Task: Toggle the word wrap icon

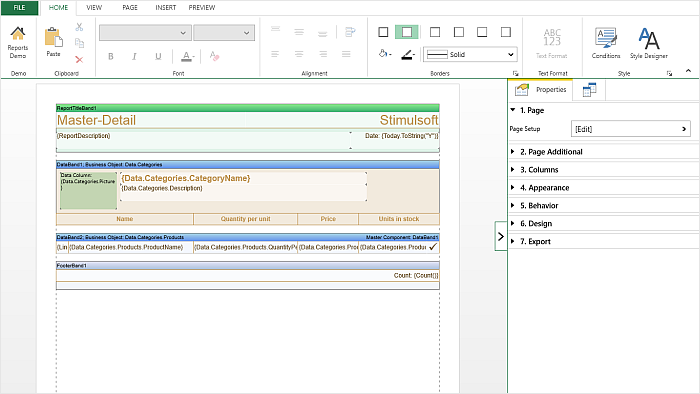Action: [350, 32]
